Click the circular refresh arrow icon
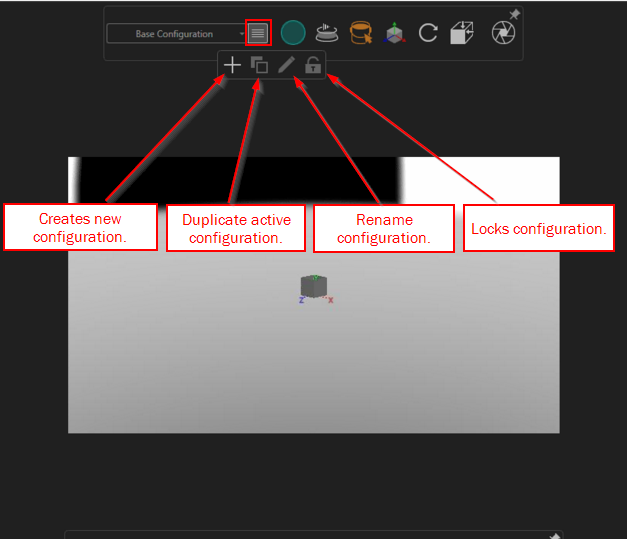This screenshot has height=539, width=627. coord(428,33)
